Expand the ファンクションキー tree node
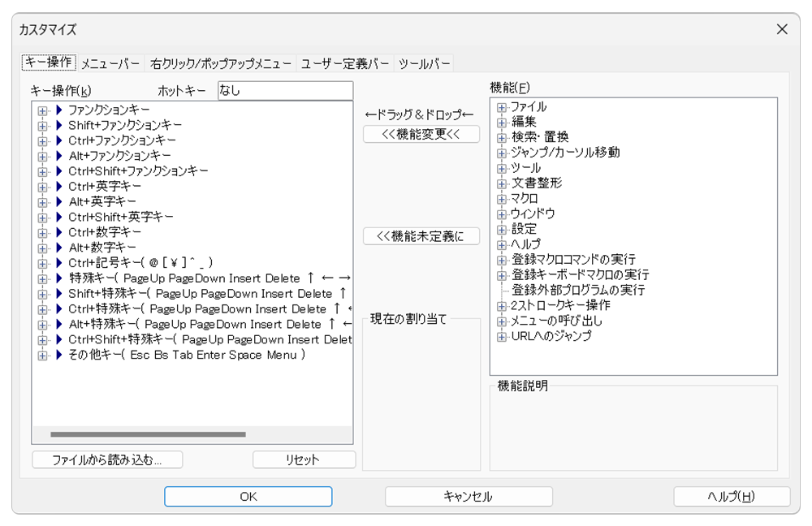 click(x=42, y=110)
